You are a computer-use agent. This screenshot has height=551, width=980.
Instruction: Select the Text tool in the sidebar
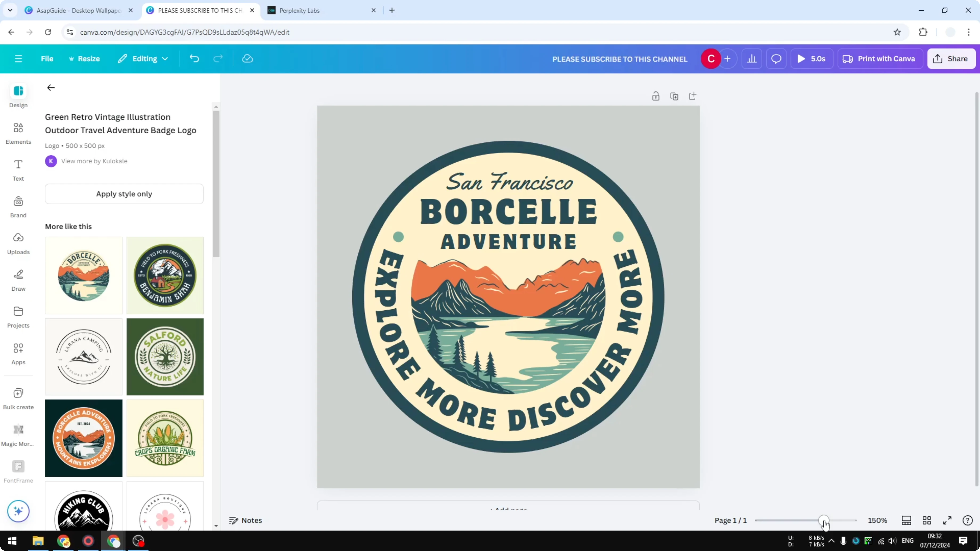pyautogui.click(x=18, y=170)
